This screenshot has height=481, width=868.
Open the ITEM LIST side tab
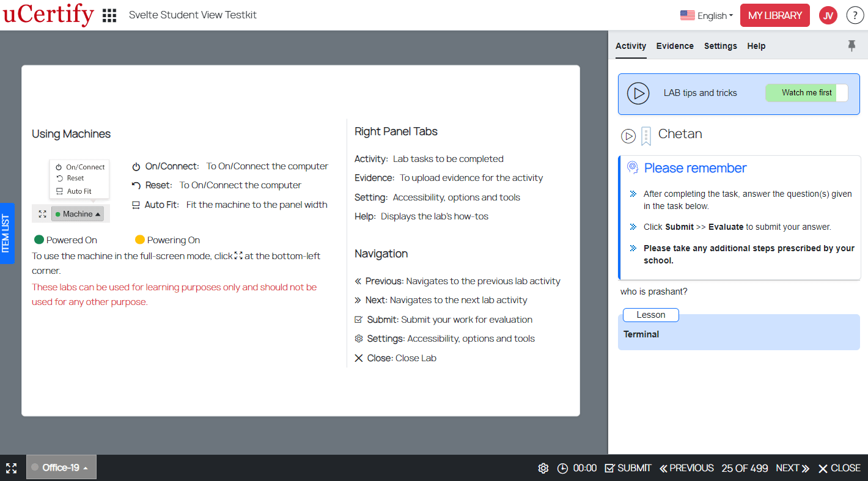6,233
